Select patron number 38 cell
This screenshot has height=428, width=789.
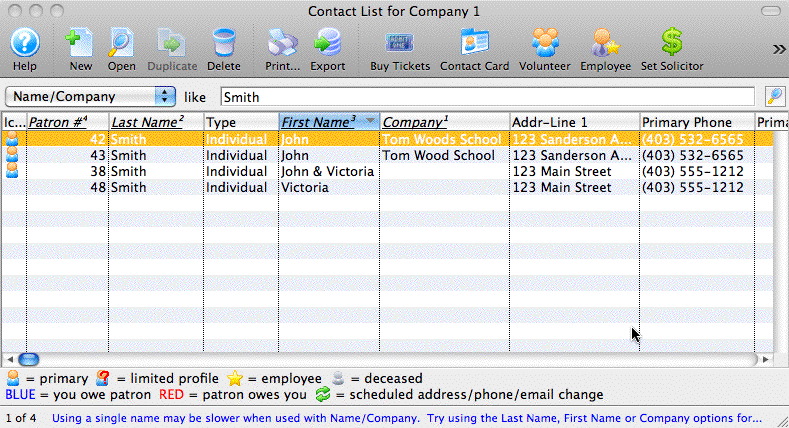pos(67,172)
